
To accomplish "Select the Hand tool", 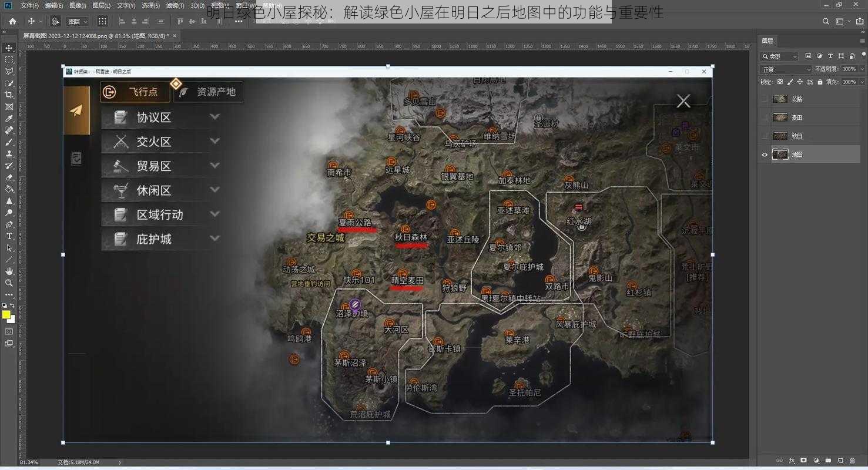I will (x=9, y=271).
